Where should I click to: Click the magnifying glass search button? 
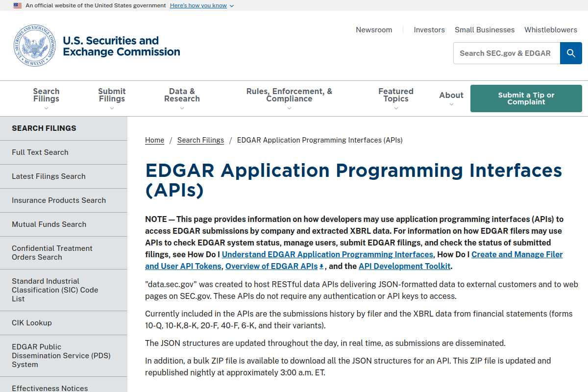coord(571,53)
